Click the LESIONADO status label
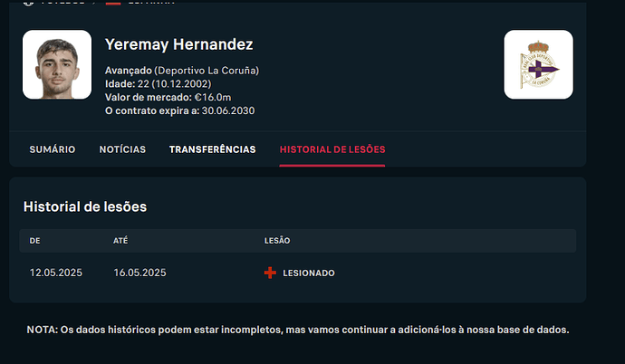 (x=309, y=273)
